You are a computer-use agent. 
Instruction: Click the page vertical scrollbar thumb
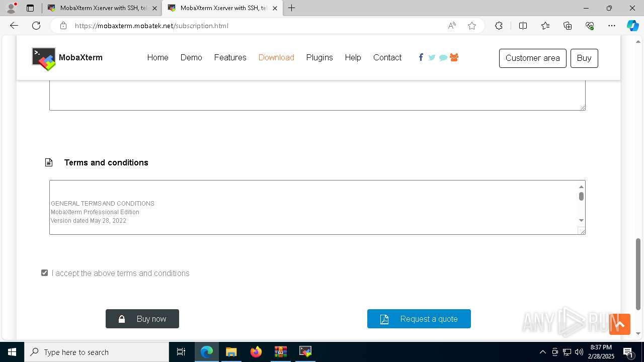638,274
